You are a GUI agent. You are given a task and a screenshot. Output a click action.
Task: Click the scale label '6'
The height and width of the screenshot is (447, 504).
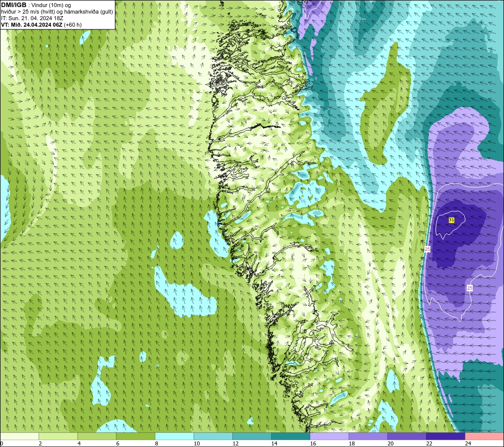tap(118, 443)
